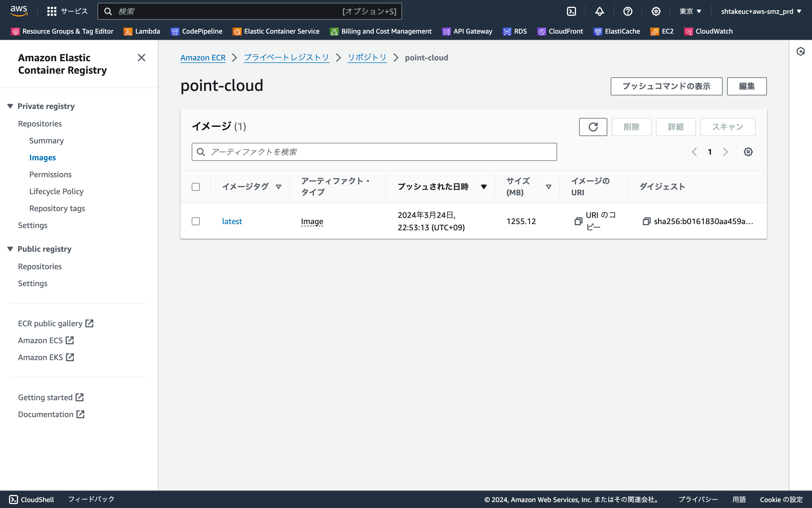Go to Amazon ECR breadcrumb link
This screenshot has height=508, width=812.
pos(203,58)
